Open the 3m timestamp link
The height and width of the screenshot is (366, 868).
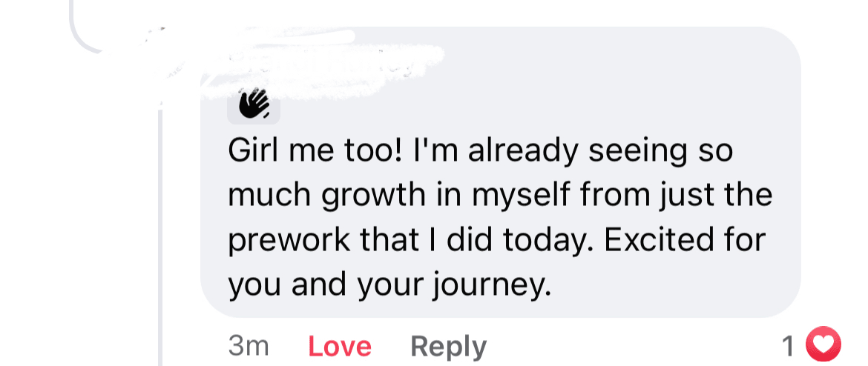(249, 346)
